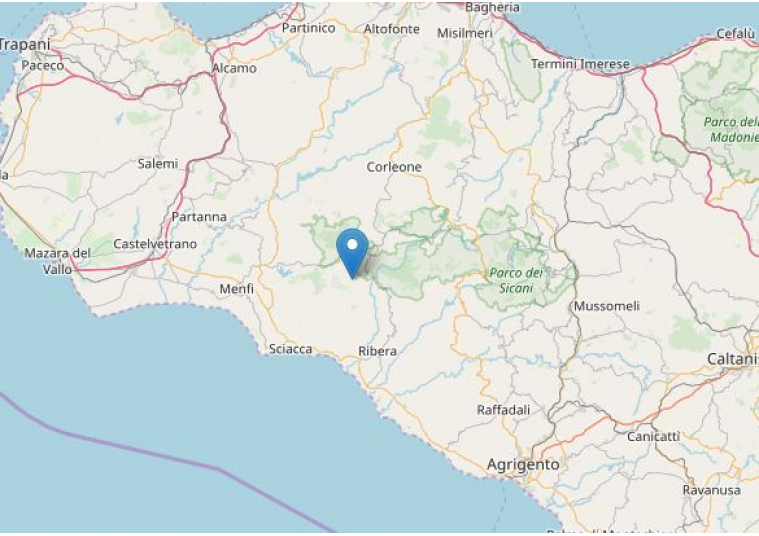Select the Misilmeri town label
This screenshot has height=536, width=759.
(465, 33)
